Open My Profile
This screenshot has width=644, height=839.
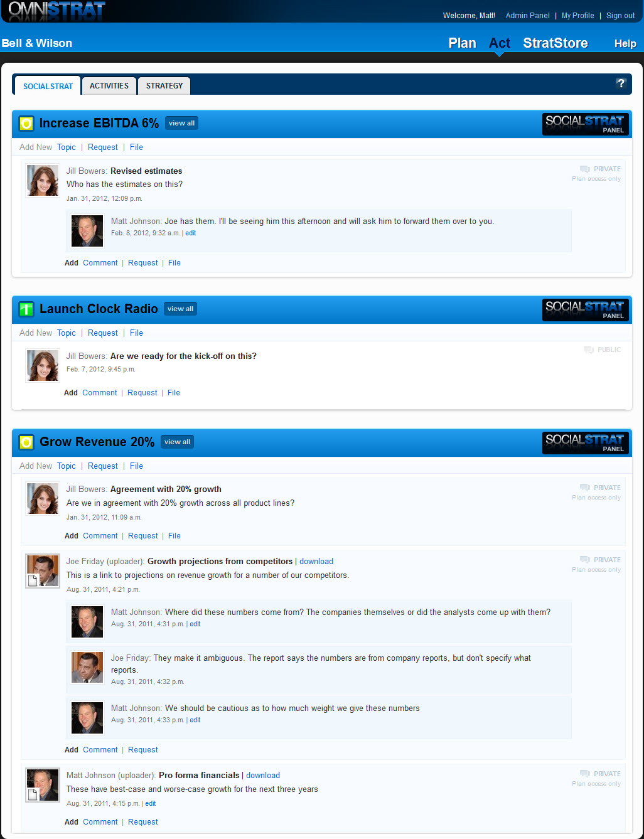pyautogui.click(x=577, y=16)
